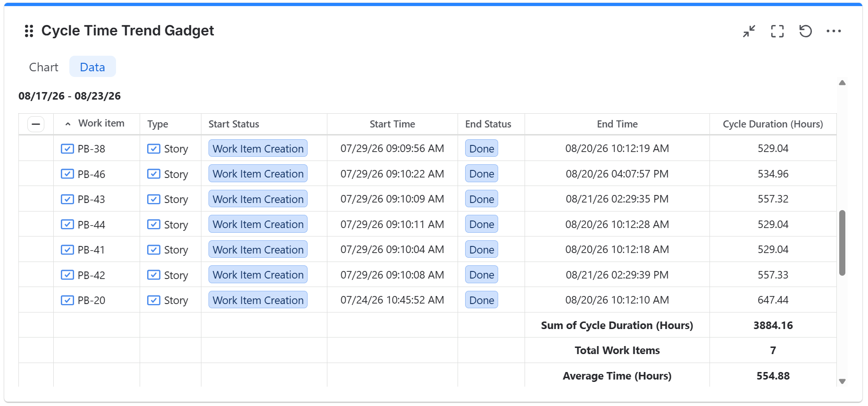Screen dimensions: 868x406
Task: Click the Story type icon in PB-46 row
Action: [x=154, y=174]
